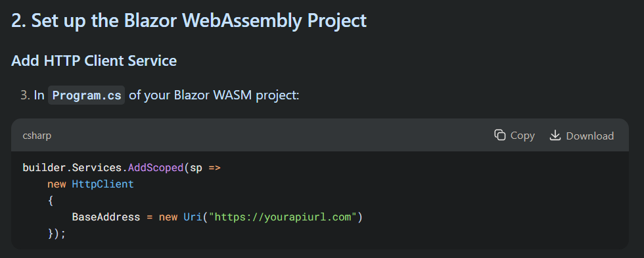Click the lambda arrow after sp
Image resolution: width=644 pixels, height=258 pixels.
tap(215, 168)
